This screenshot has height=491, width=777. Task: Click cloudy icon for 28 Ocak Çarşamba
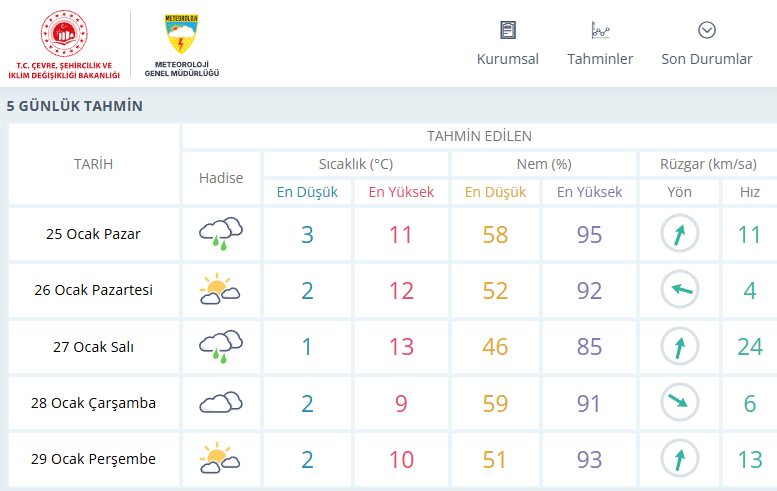click(221, 403)
